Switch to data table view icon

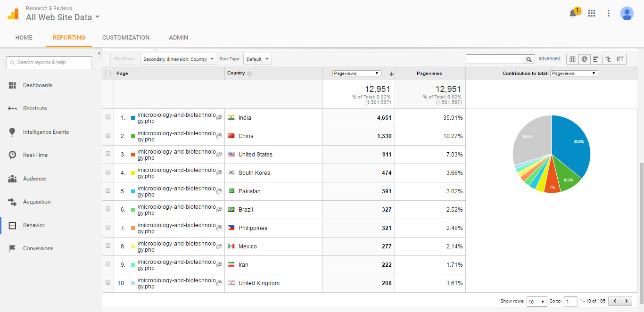tap(572, 59)
